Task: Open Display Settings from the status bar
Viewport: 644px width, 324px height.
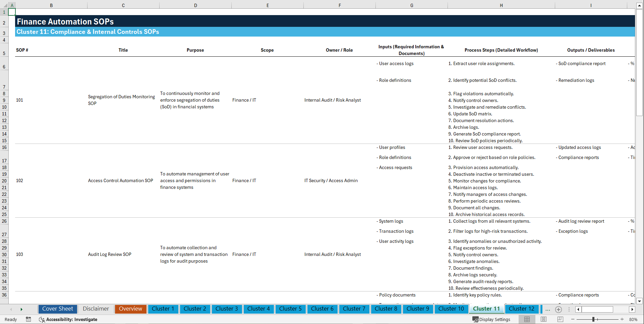Action: click(491, 319)
